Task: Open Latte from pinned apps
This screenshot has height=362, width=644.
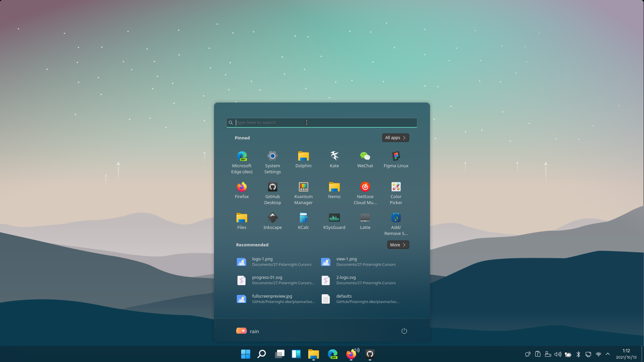Action: [365, 221]
